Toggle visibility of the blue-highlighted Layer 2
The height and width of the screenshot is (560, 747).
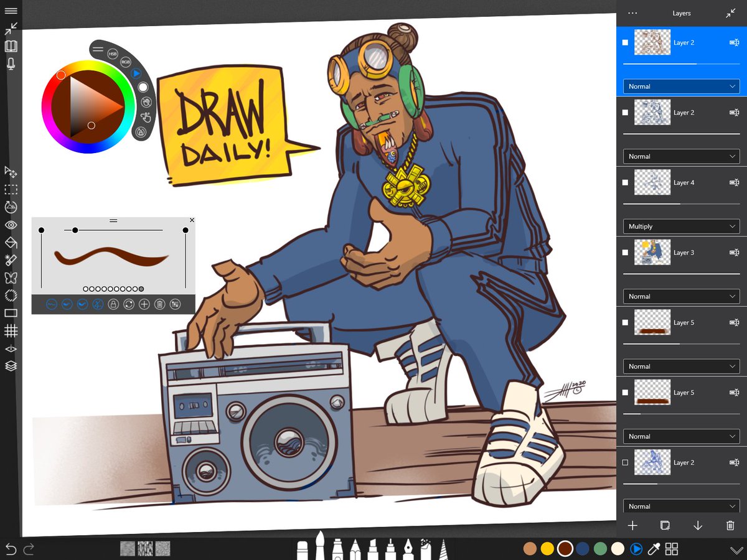point(626,43)
